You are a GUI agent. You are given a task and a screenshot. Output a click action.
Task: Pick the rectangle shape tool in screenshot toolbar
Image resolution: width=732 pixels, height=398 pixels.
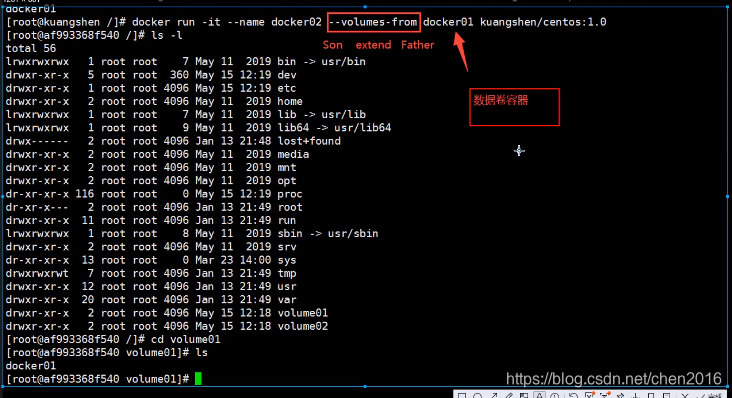point(462,396)
